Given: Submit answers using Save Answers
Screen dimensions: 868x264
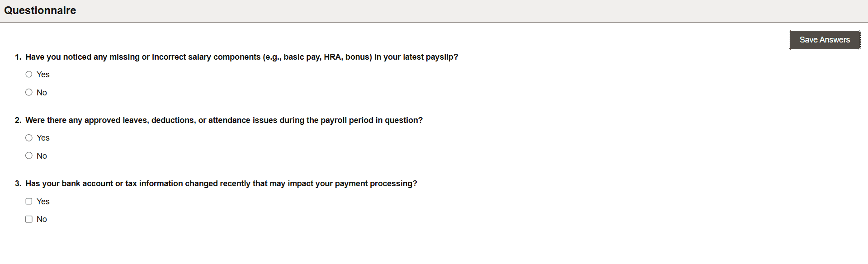Looking at the screenshot, I should click(x=824, y=40).
